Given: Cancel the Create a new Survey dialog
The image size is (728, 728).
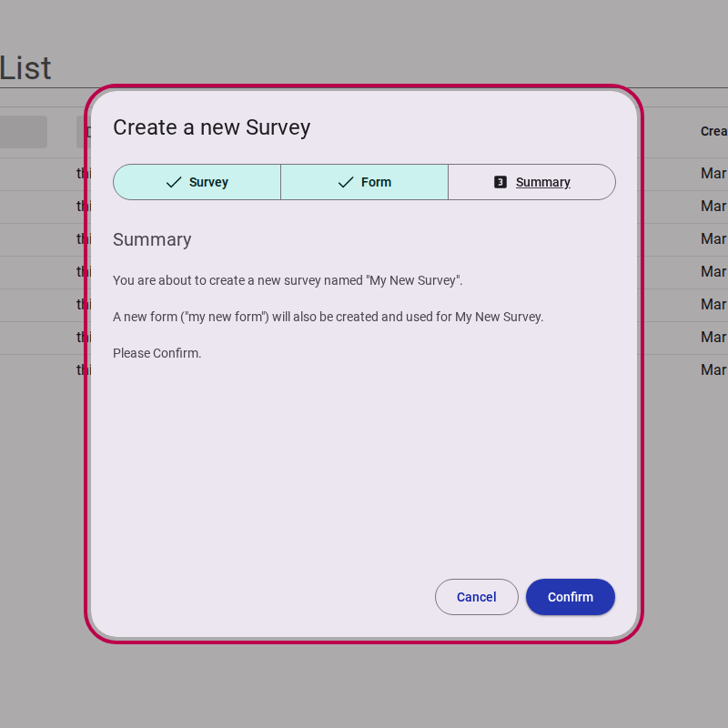Looking at the screenshot, I should [476, 597].
